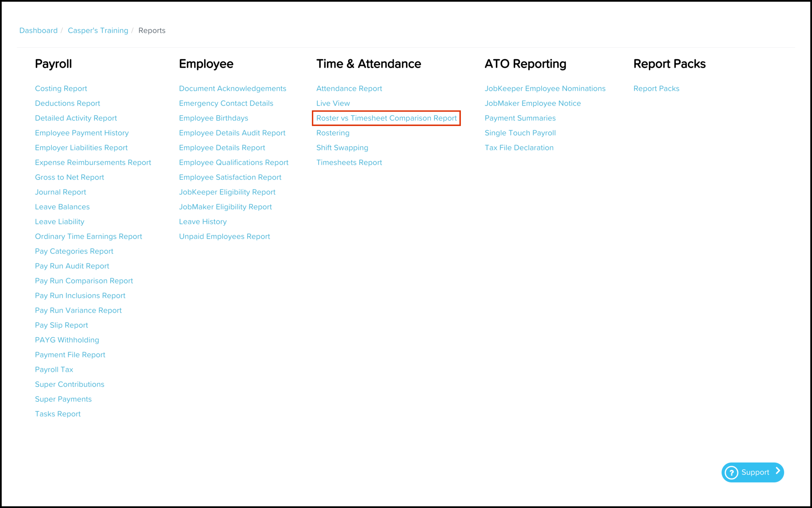Screen dimensions: 812x508
Task: Select Report Packs link
Action: tap(656, 89)
